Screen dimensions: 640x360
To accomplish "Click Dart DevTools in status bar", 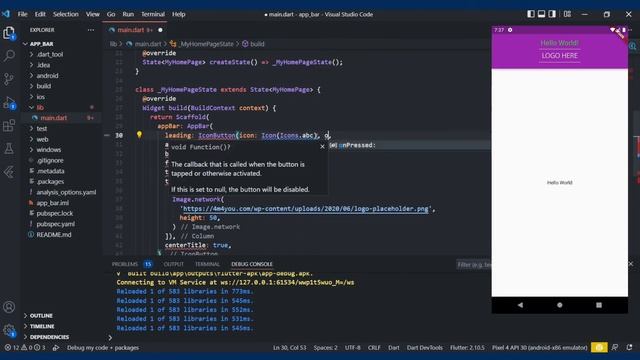I will (x=424, y=348).
